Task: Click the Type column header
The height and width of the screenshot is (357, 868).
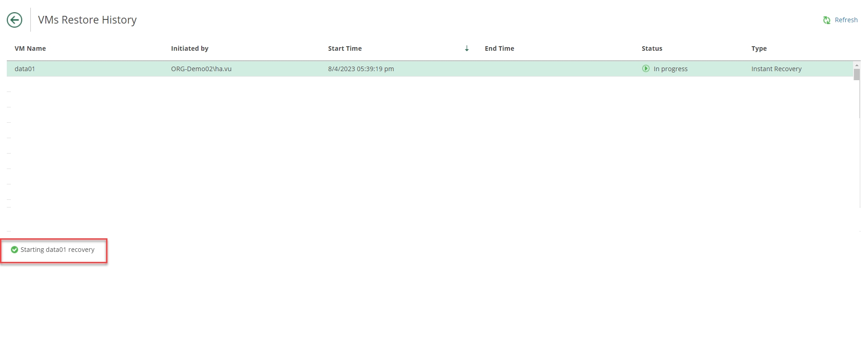Action: click(x=759, y=48)
